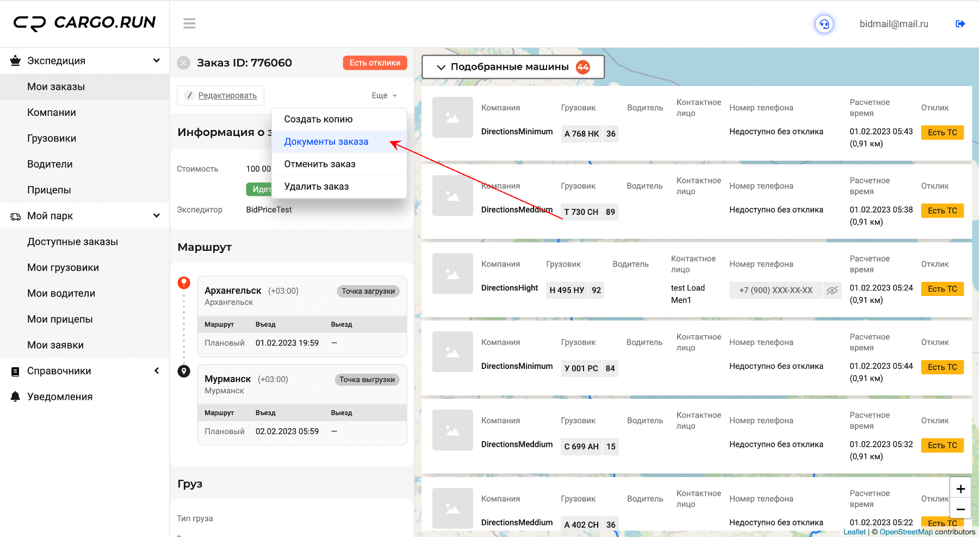Click the Мурманск unloading pin marker

pyautogui.click(x=184, y=371)
